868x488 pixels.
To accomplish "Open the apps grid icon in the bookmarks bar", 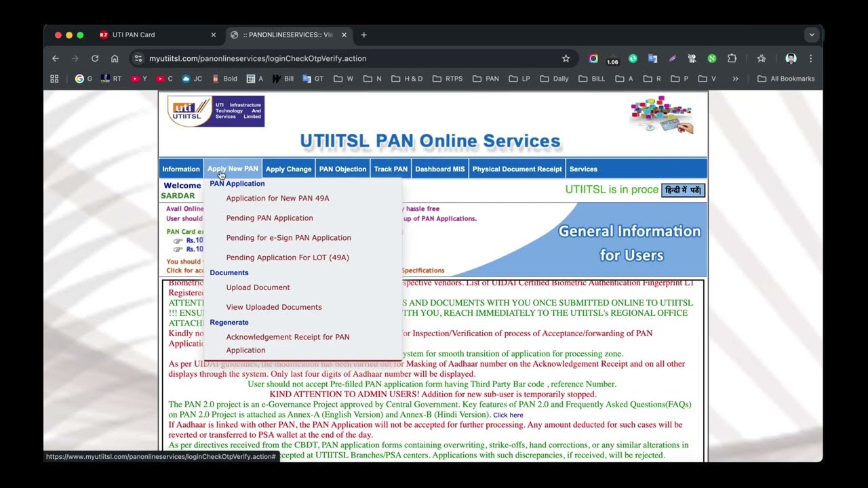I will point(54,79).
